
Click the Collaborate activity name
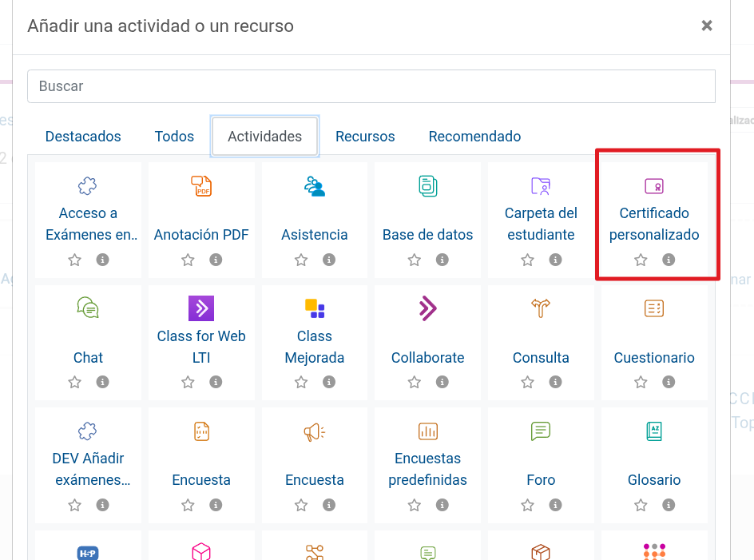(x=427, y=357)
